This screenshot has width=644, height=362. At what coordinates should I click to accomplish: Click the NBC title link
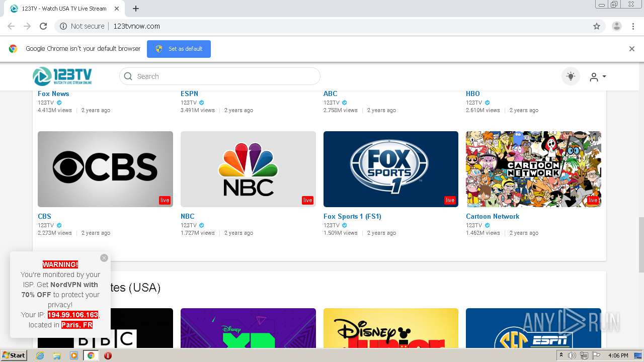[187, 216]
